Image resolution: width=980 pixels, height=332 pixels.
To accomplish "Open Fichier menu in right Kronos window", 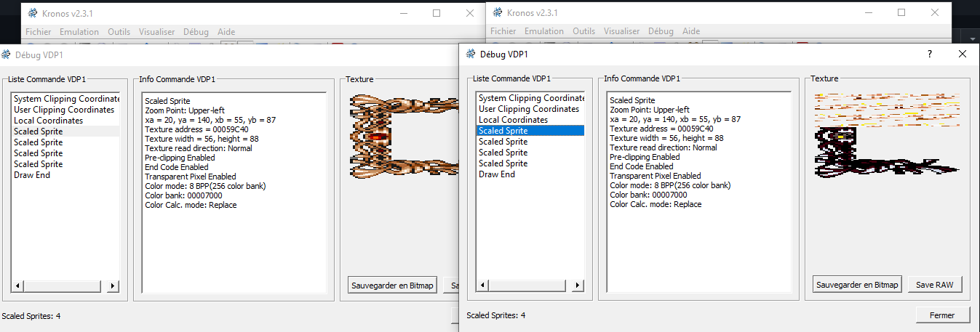I will click(x=503, y=31).
